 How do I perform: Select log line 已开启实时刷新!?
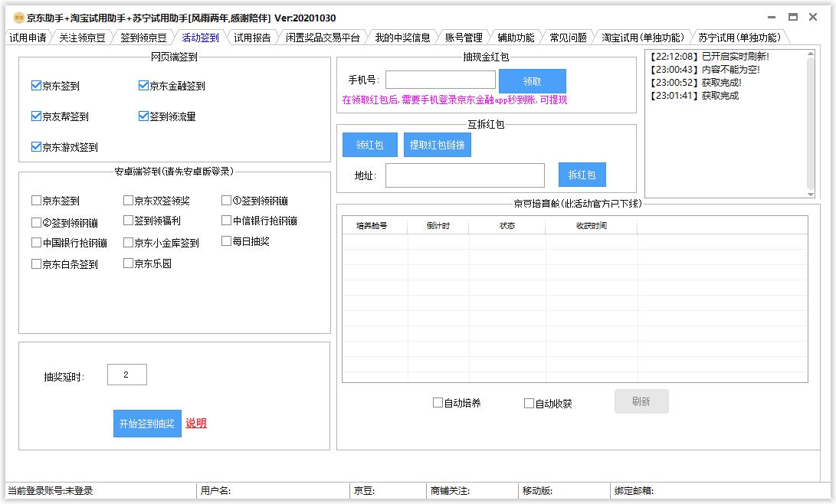pyautogui.click(x=709, y=57)
